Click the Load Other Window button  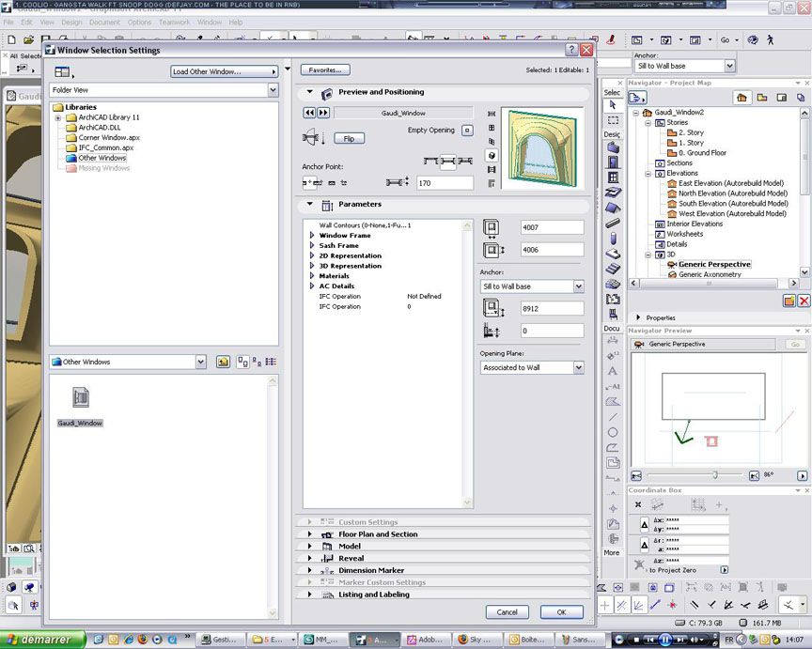point(224,71)
